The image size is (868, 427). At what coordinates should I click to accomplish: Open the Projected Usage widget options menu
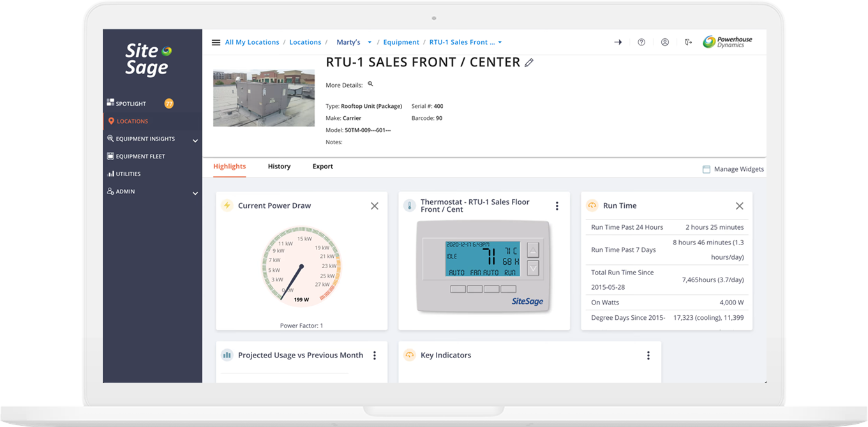tap(375, 356)
